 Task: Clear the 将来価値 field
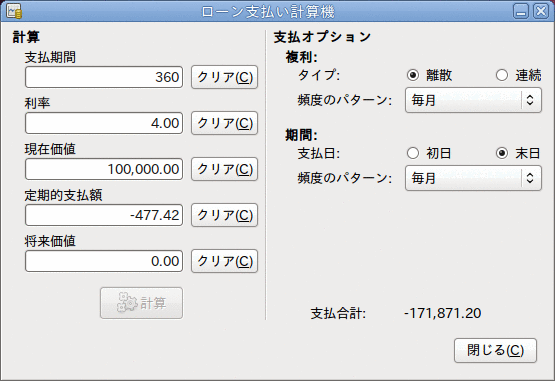224,261
